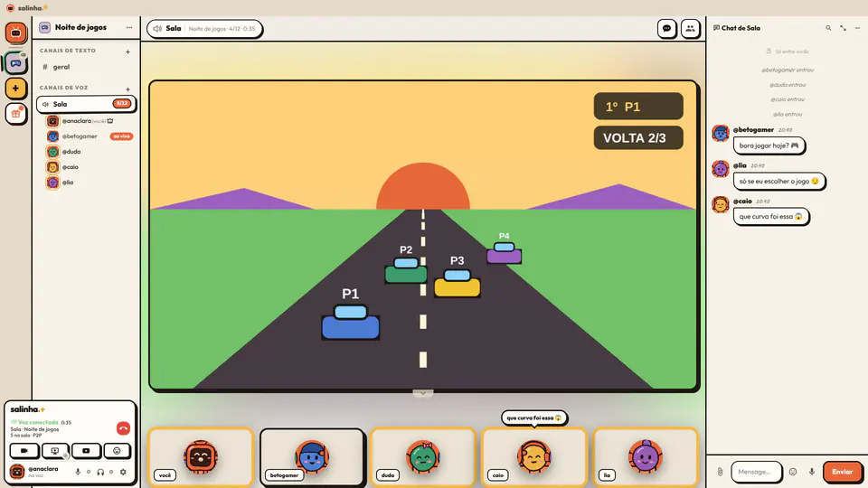The height and width of the screenshot is (488, 868).
Task: Click the Sala channel header pill
Action: pyautogui.click(x=205, y=29)
